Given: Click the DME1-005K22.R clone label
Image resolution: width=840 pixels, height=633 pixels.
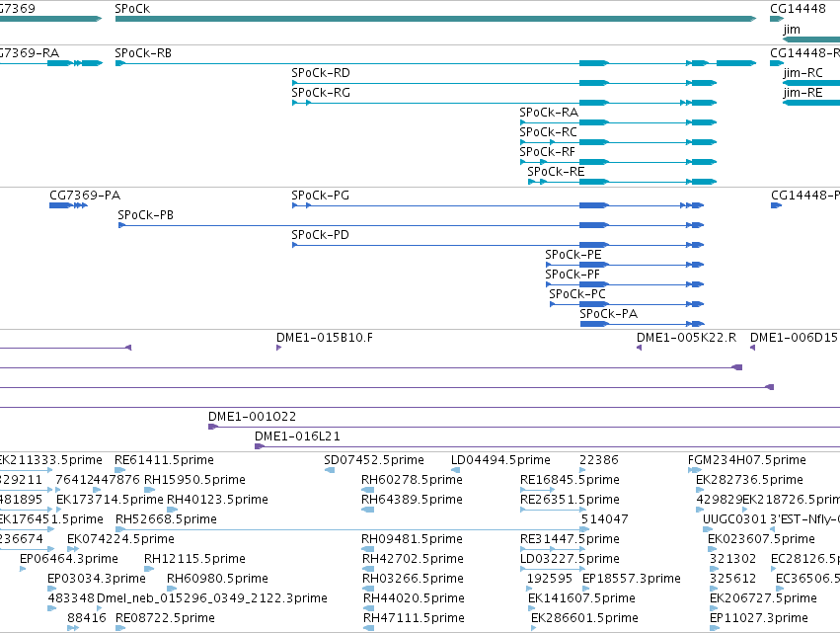Looking at the screenshot, I should pos(686,338).
